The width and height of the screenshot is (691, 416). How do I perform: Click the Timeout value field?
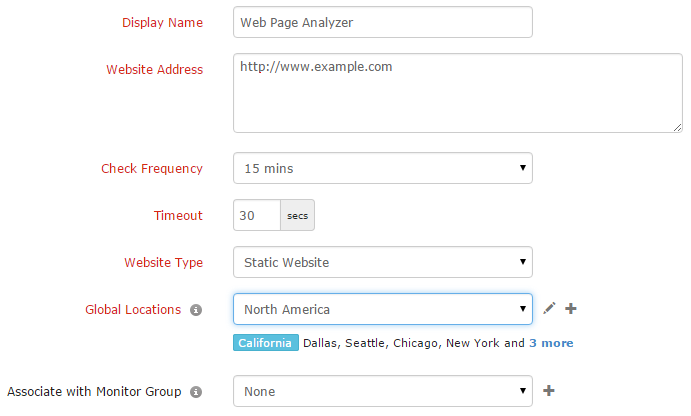pos(255,215)
